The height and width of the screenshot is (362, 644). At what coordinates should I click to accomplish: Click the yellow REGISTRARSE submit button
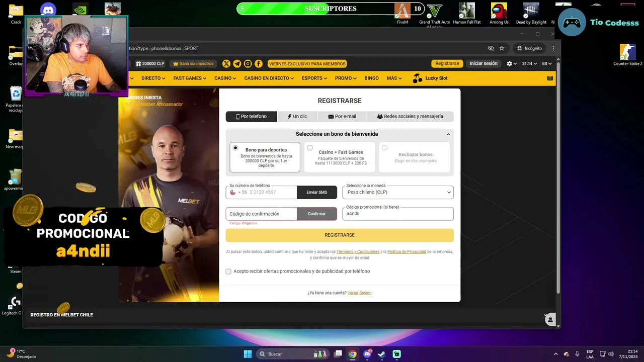[x=340, y=235]
